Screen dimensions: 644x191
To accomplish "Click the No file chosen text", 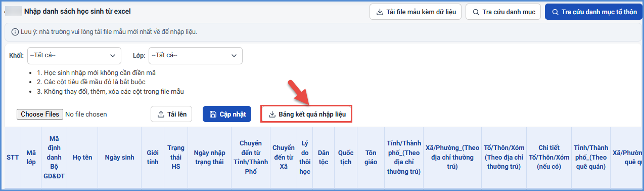I will 86,114.
